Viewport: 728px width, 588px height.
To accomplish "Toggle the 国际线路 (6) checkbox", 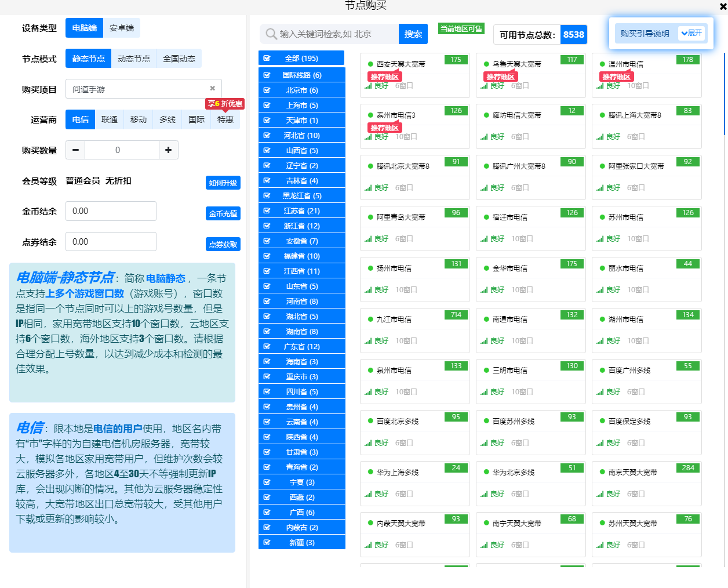I will pos(267,75).
